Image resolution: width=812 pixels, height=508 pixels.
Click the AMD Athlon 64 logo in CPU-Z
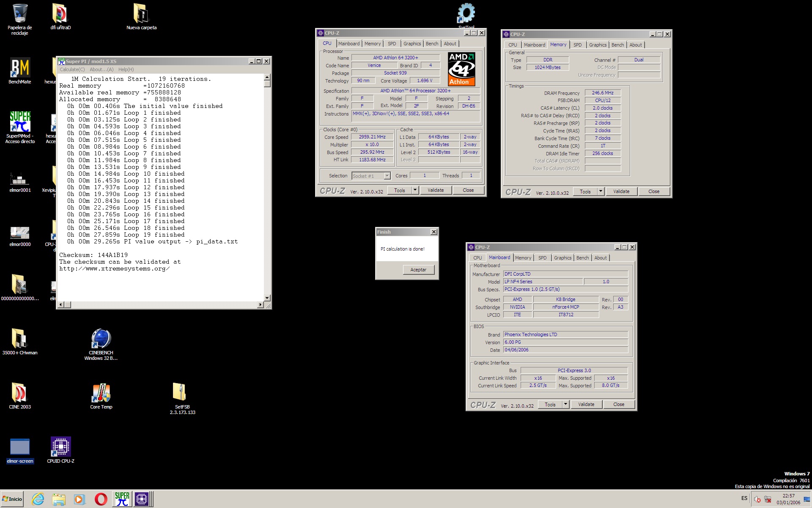pos(461,69)
